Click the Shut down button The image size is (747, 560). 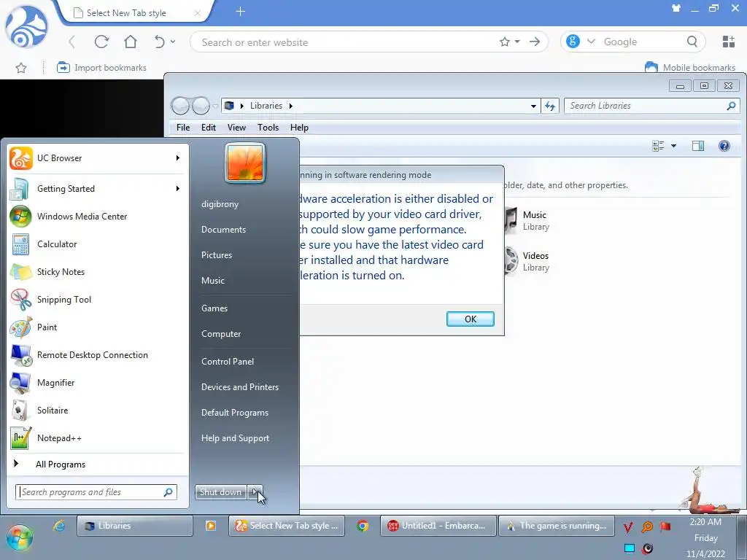pos(220,492)
